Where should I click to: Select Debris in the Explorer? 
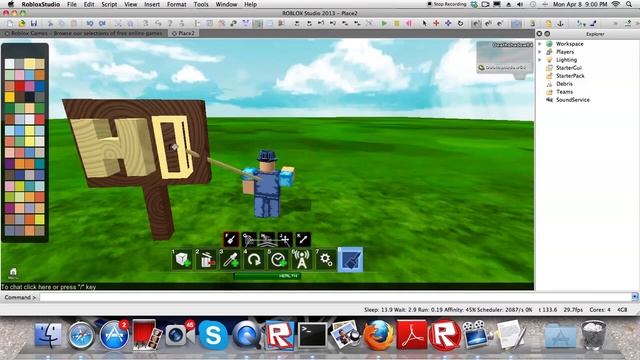[x=564, y=84]
